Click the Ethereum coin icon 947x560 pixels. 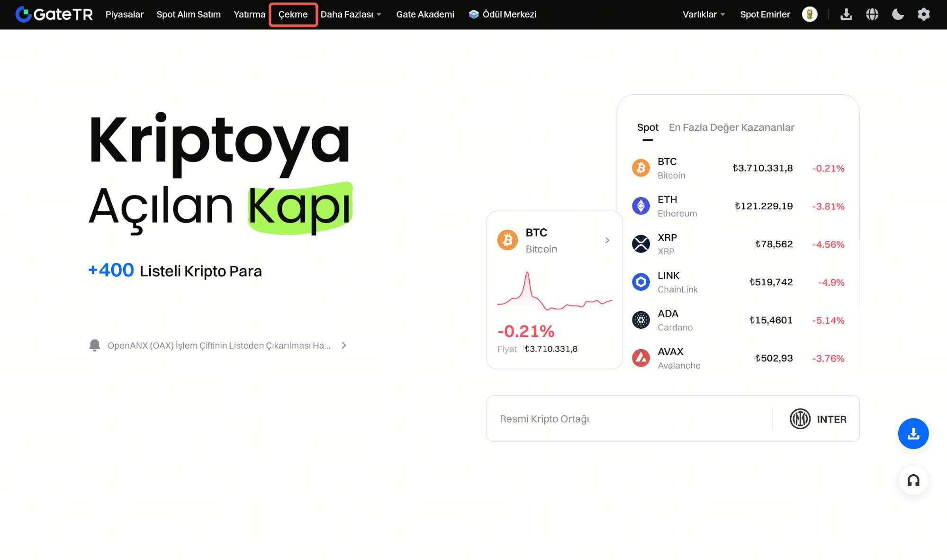pyautogui.click(x=641, y=206)
